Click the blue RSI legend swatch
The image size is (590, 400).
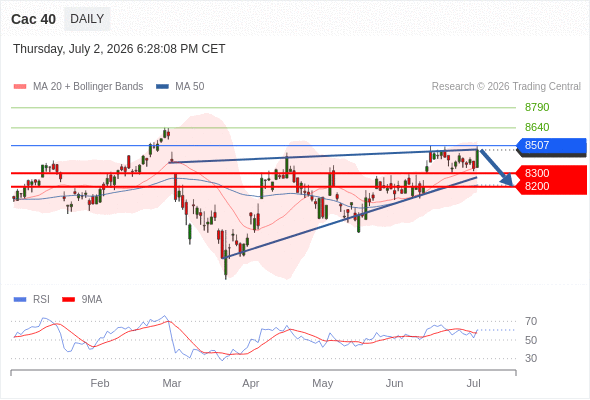20,300
